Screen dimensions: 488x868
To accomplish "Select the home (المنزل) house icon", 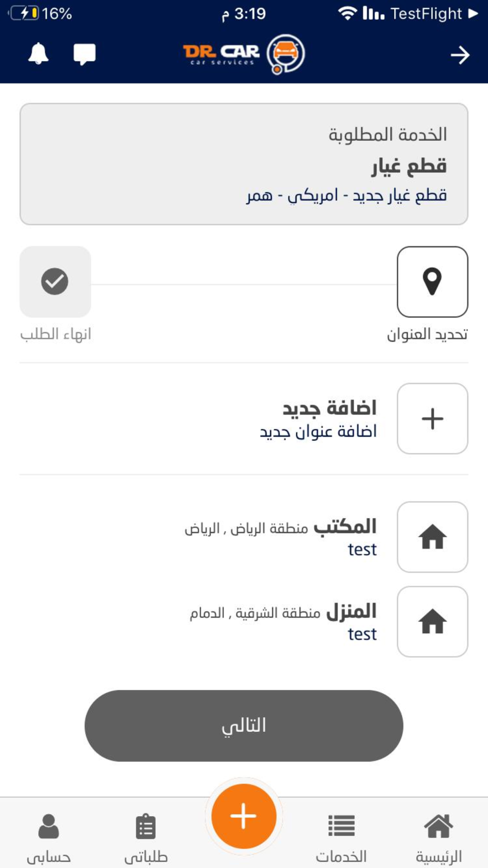I will pyautogui.click(x=432, y=621).
